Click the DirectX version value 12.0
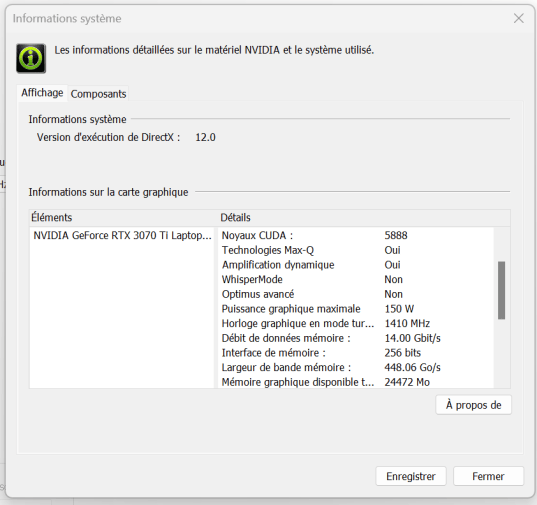 pos(205,137)
